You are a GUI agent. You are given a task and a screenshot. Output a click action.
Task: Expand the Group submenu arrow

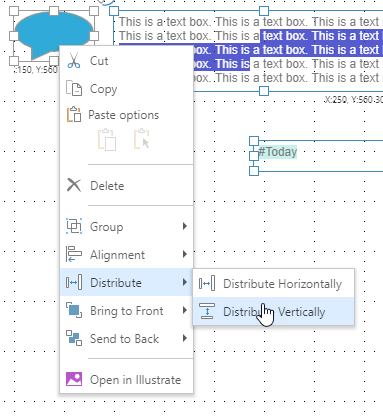(x=185, y=226)
